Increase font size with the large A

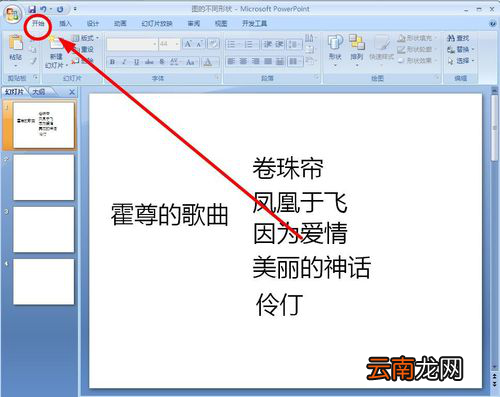[188, 44]
